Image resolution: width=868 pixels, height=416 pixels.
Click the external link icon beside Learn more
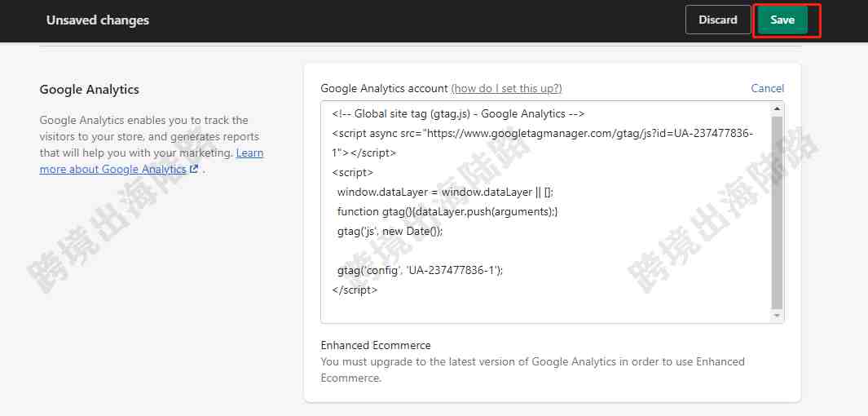tap(193, 170)
